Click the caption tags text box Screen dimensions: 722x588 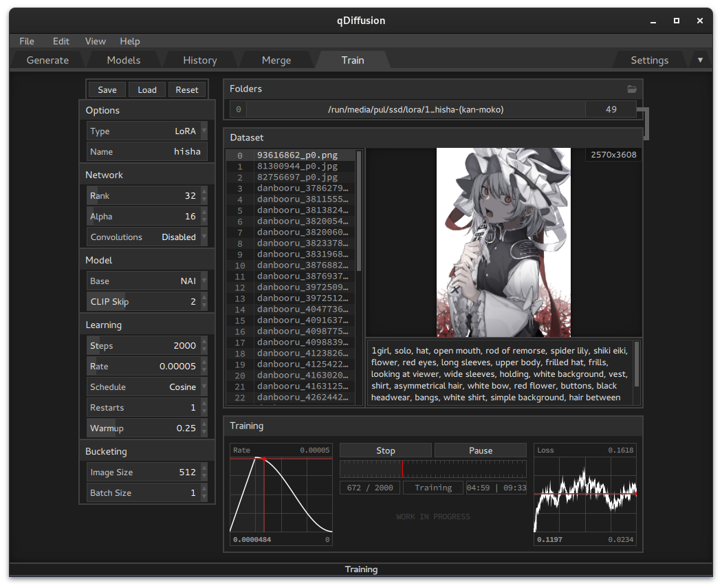(x=501, y=373)
